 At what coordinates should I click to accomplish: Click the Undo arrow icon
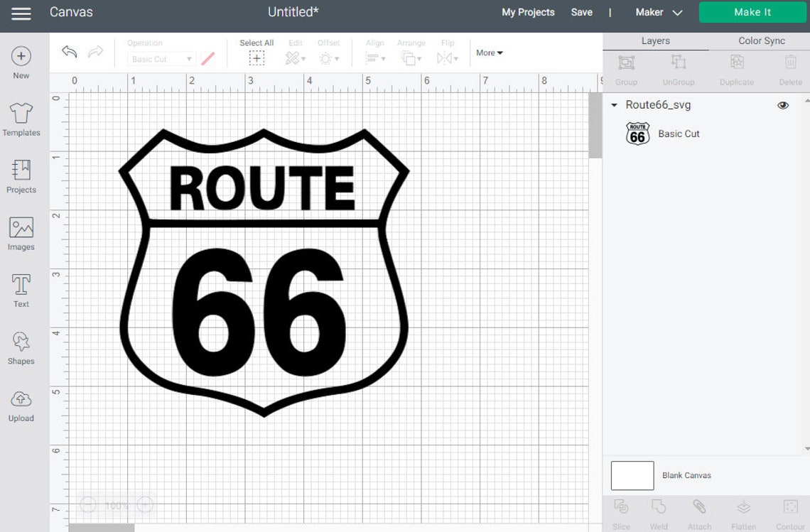(69, 52)
